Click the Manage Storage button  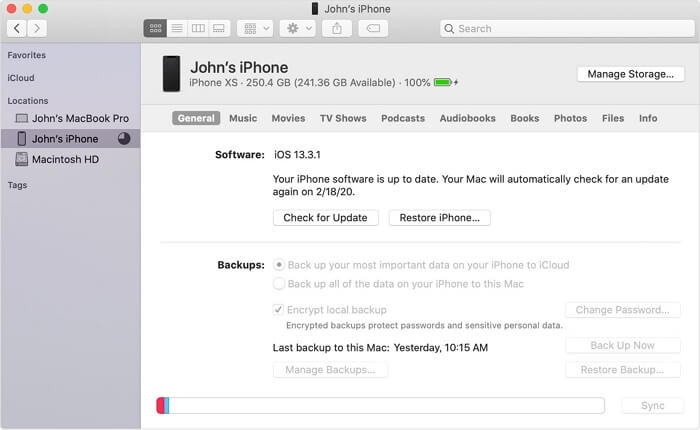[x=630, y=74]
